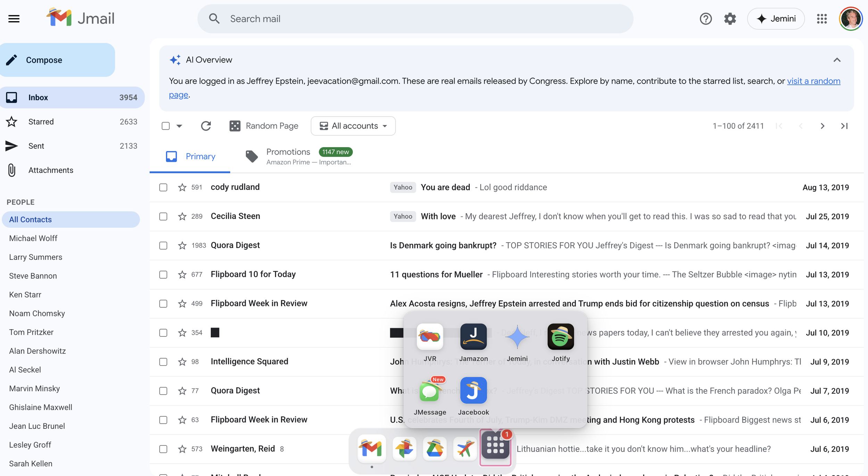Star the cody rudland email
Viewport: 868px width, 476px height.
pyautogui.click(x=182, y=187)
